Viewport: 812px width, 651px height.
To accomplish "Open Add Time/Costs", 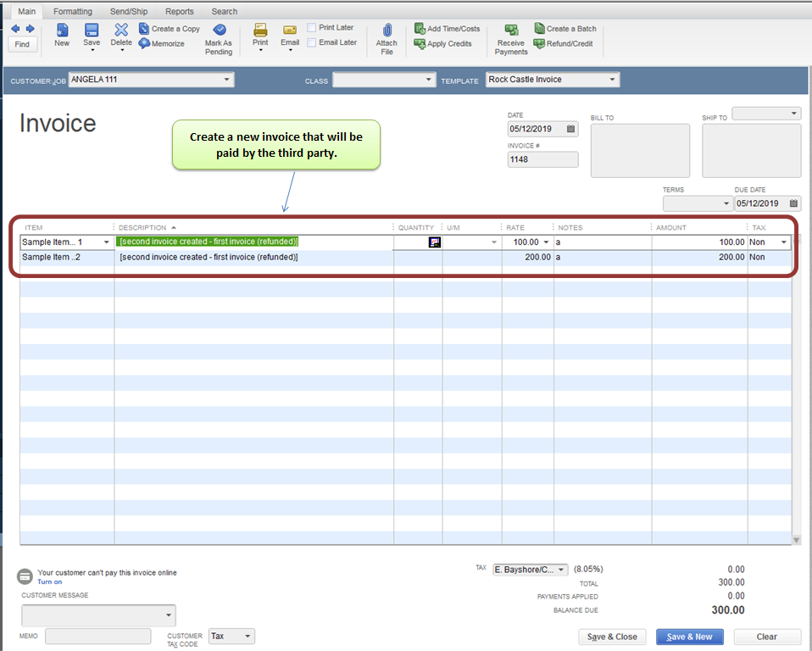I will coord(448,29).
